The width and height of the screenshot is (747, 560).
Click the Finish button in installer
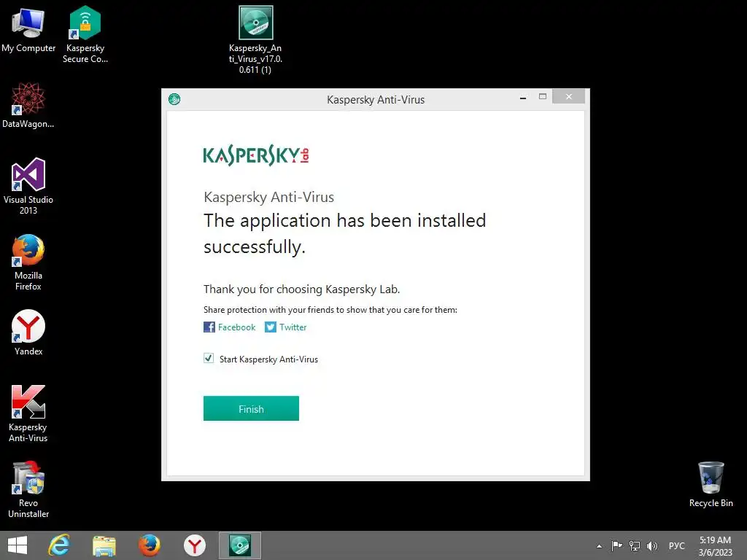(x=251, y=408)
